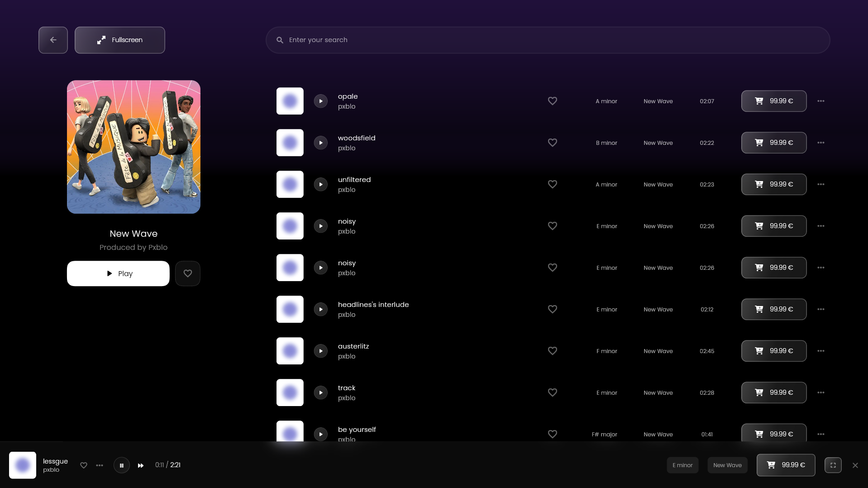Click Produced by Pxblo text
The image size is (868, 488).
click(134, 247)
